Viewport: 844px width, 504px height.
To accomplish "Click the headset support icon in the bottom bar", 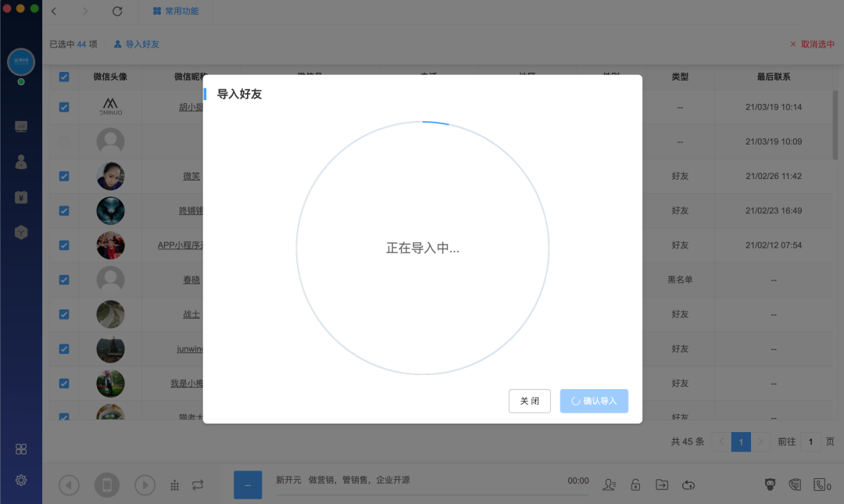I will [x=795, y=485].
